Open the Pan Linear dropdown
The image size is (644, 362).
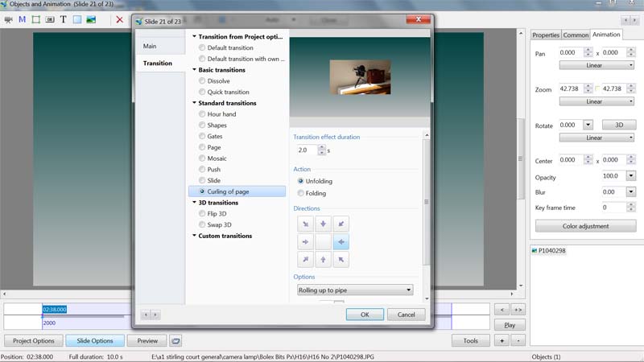(593, 65)
